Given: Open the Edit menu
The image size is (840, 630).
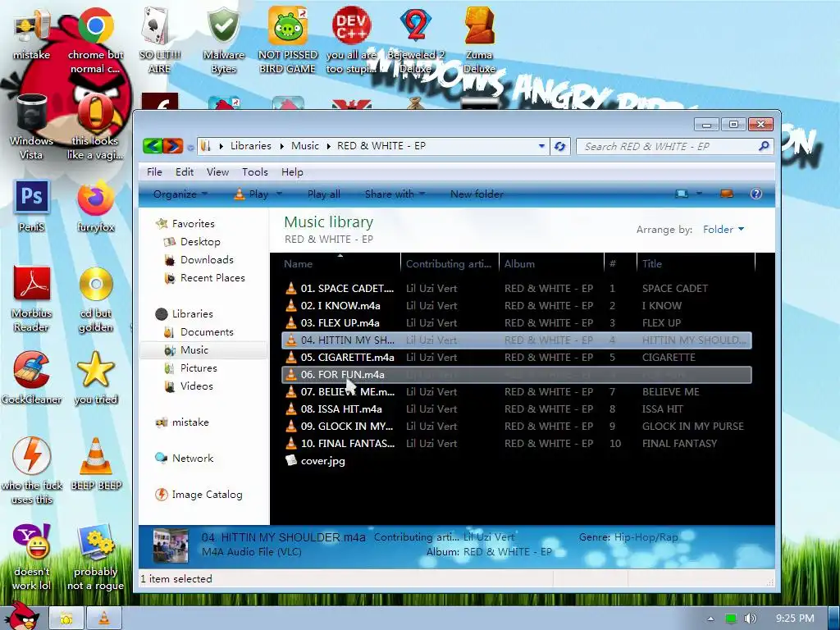Looking at the screenshot, I should [185, 172].
